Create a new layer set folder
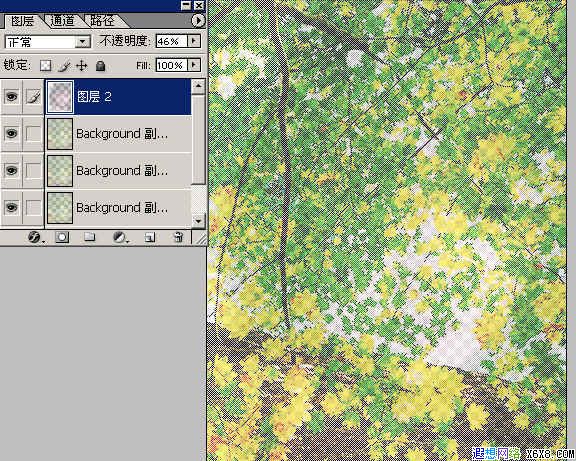The width and height of the screenshot is (576, 461). pyautogui.click(x=89, y=237)
